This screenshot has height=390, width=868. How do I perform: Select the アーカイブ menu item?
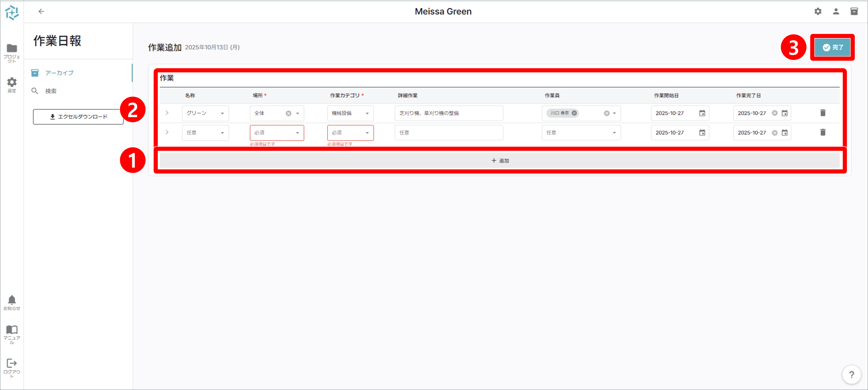59,73
